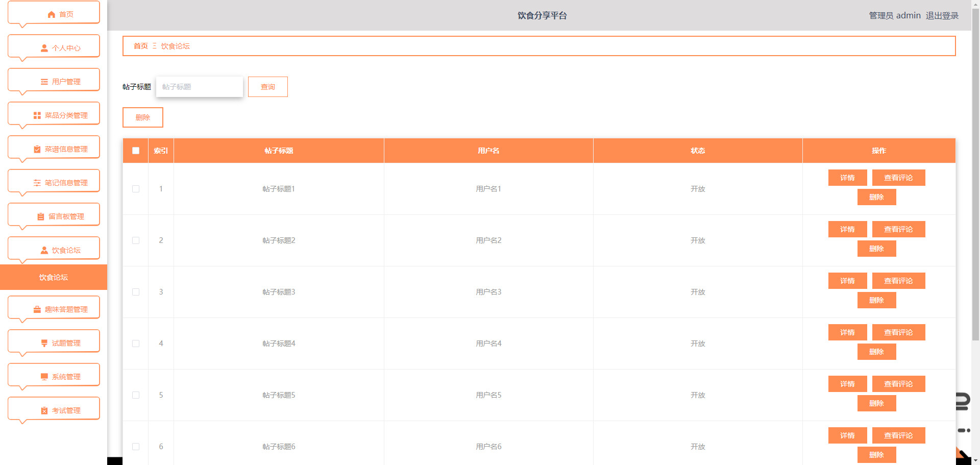The width and height of the screenshot is (980, 465).
Task: Delete the row of 帖子标题3
Action: [877, 300]
